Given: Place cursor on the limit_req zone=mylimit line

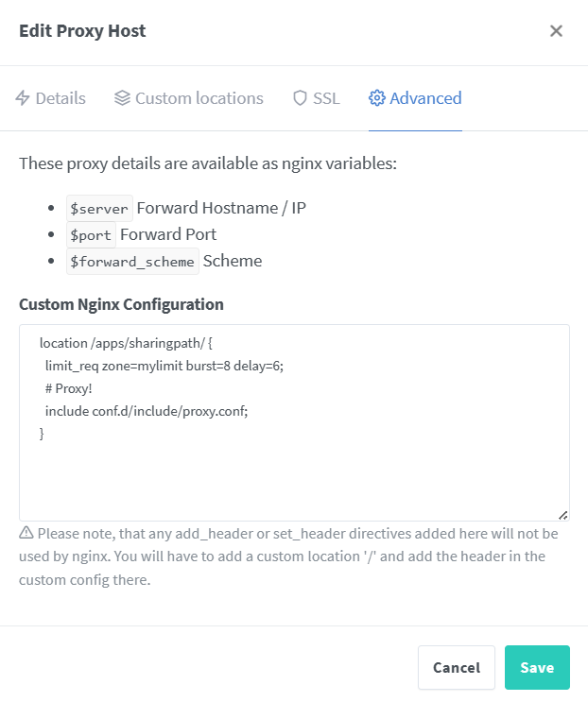Looking at the screenshot, I should click(164, 366).
